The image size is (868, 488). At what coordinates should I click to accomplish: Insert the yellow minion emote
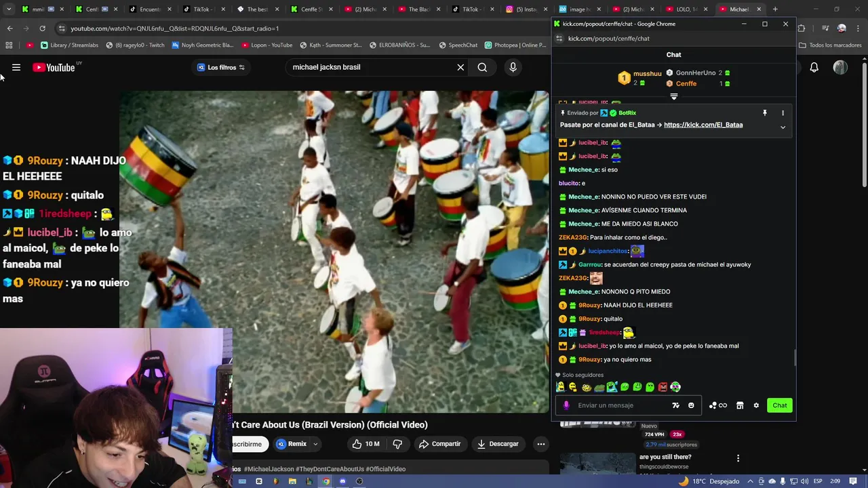pos(560,387)
